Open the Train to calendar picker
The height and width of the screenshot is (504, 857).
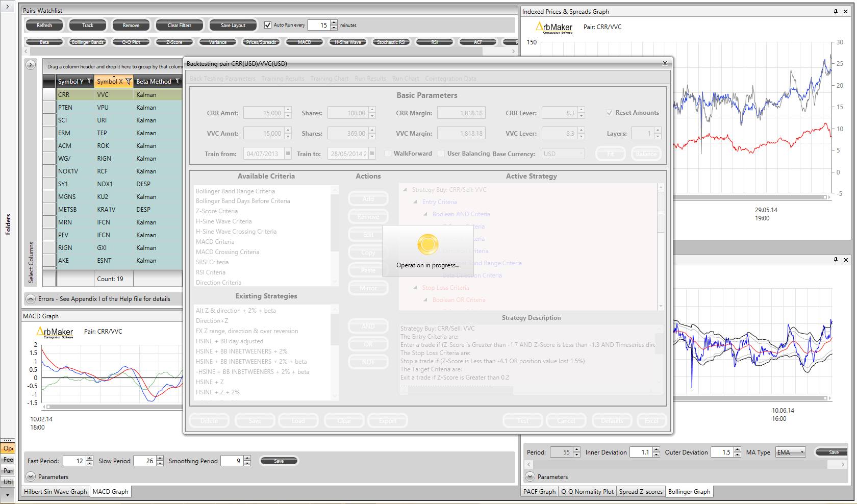pyautogui.click(x=372, y=154)
